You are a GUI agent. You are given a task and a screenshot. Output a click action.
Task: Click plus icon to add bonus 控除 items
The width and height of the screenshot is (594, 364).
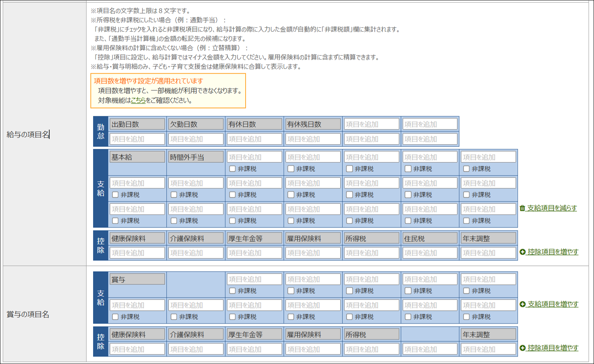[523, 348]
